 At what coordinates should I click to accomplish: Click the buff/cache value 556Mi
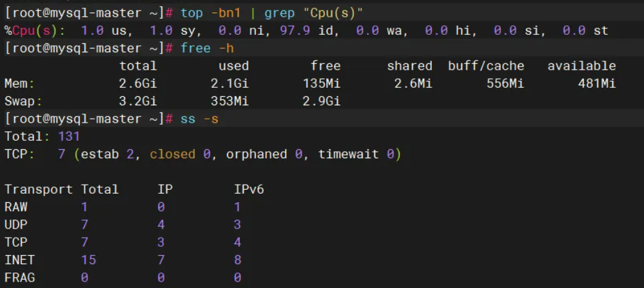505,84
